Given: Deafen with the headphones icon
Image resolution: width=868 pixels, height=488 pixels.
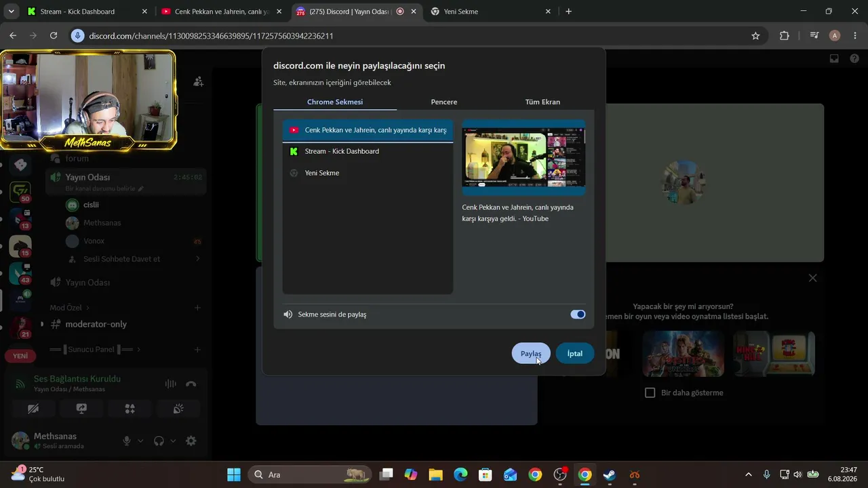Looking at the screenshot, I should click(x=159, y=441).
